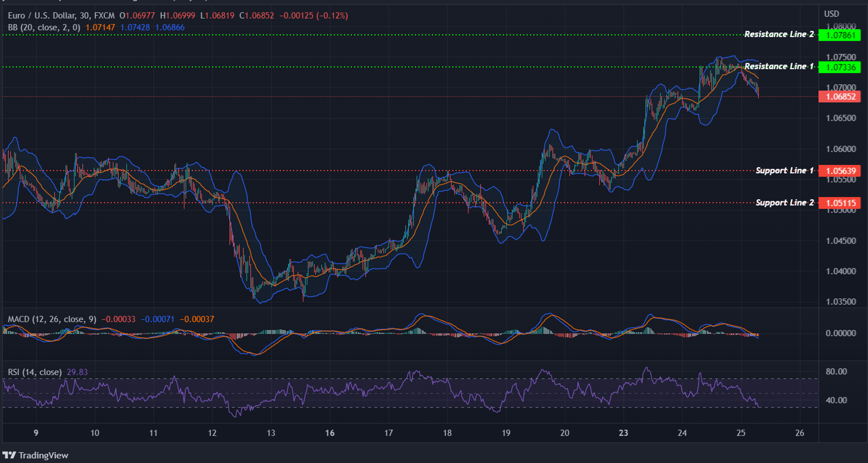The width and height of the screenshot is (868, 463).
Task: Click the date 23 on the time axis
Action: click(x=623, y=433)
